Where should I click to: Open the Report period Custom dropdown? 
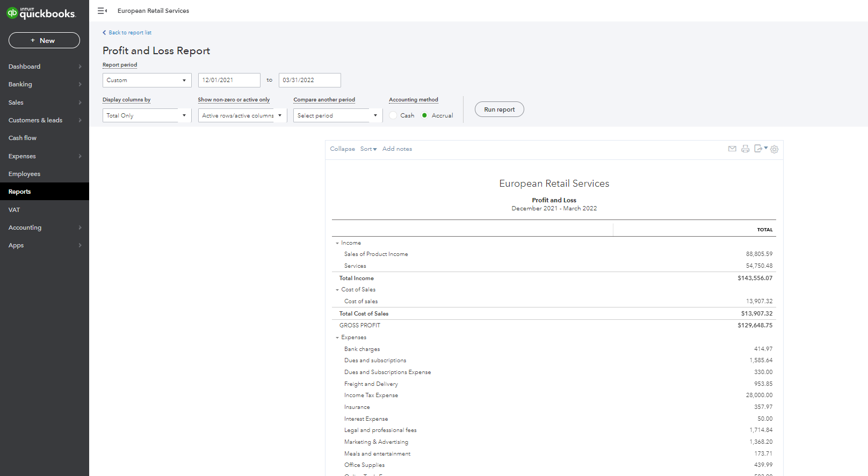click(147, 80)
